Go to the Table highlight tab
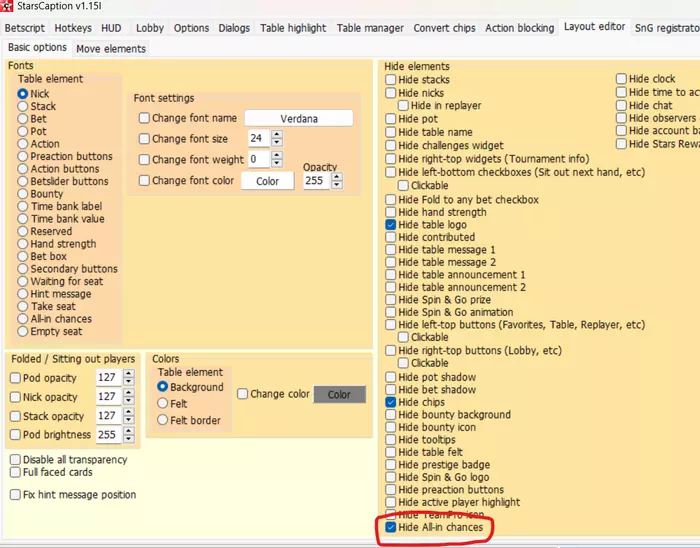This screenshot has width=700, height=548. click(293, 28)
